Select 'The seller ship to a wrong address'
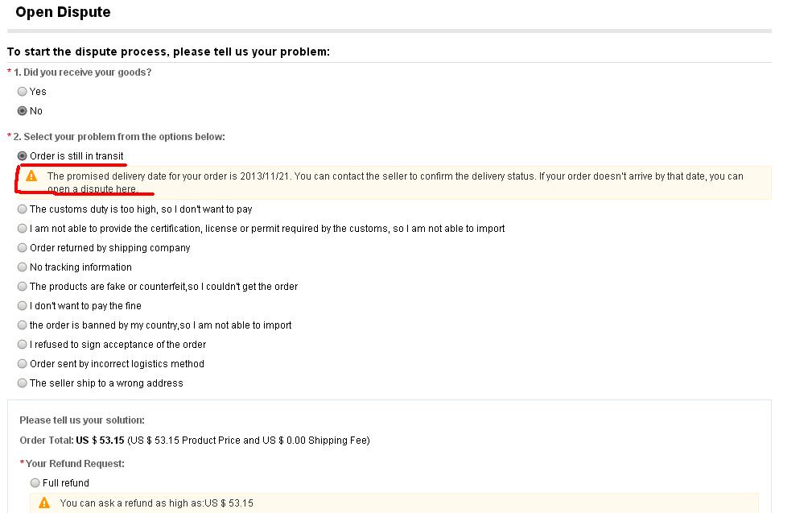 [22, 383]
